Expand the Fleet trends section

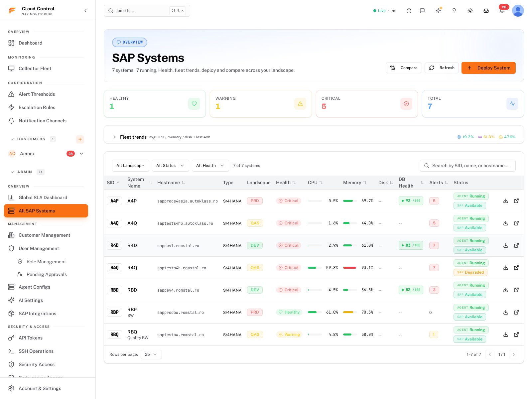tap(114, 137)
